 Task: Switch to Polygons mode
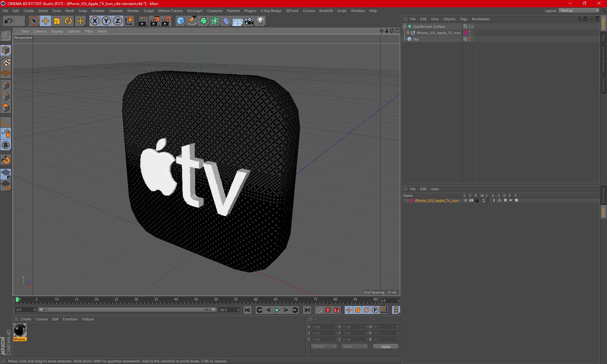6,108
